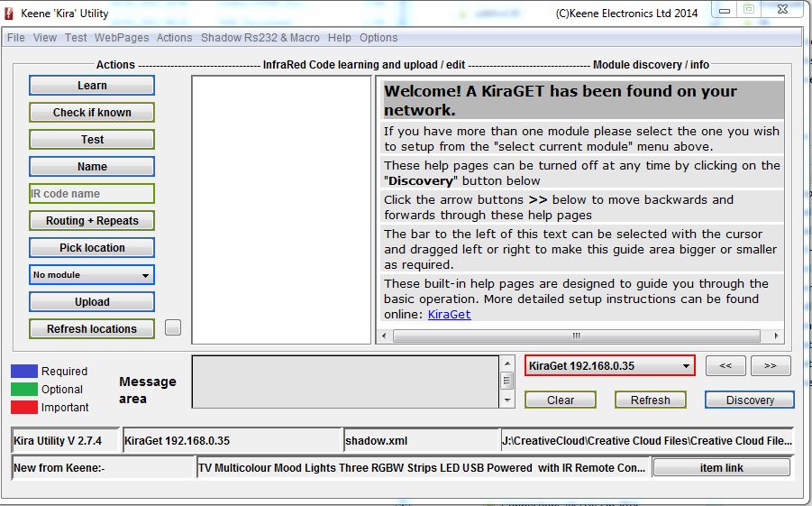Click the J:\CreativeCloud file path field

647,441
